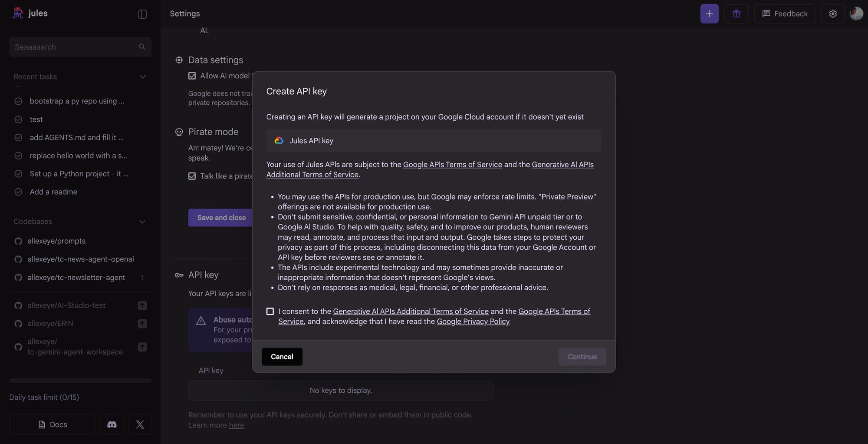Image resolution: width=868 pixels, height=444 pixels.
Task: Check the consent terms checkbox
Action: [270, 311]
